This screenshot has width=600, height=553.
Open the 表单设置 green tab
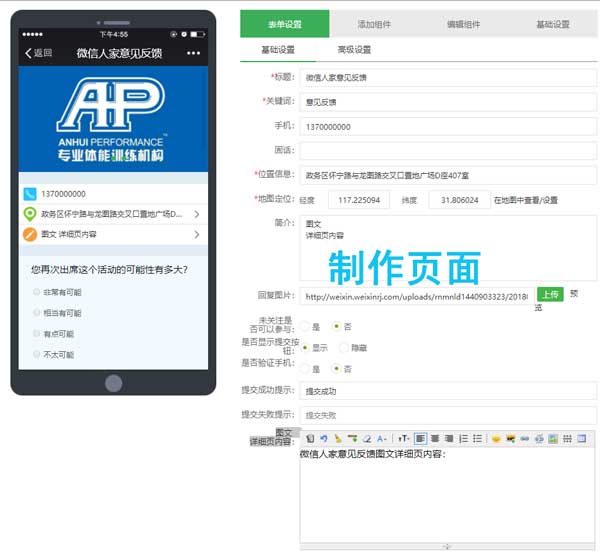click(x=284, y=24)
